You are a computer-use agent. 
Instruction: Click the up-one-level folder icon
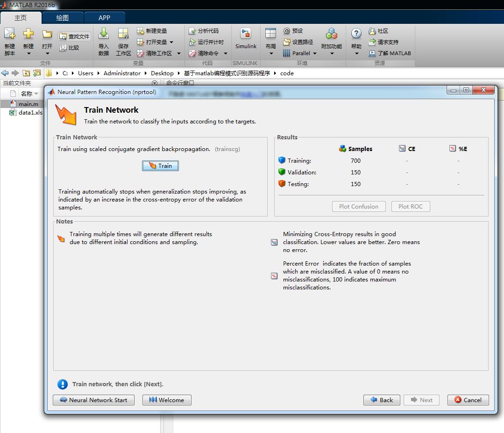[x=26, y=73]
